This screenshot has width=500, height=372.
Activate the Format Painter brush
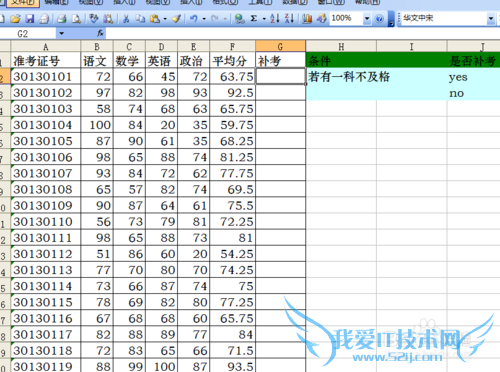point(176,19)
